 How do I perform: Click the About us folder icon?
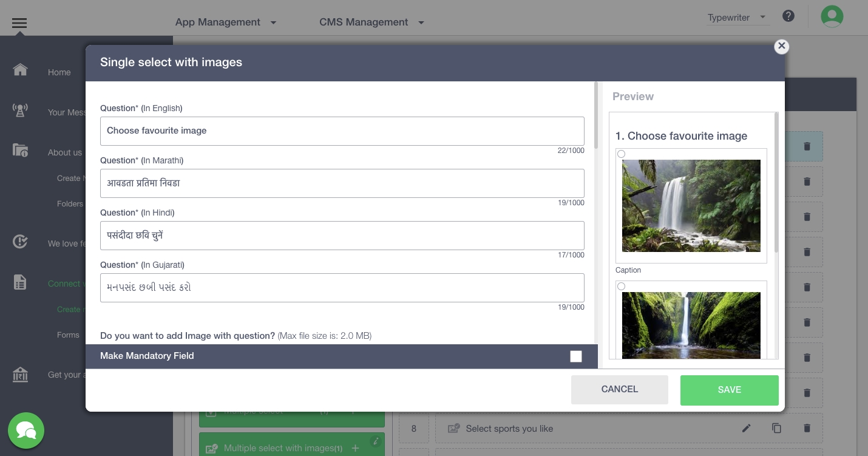[20, 151]
